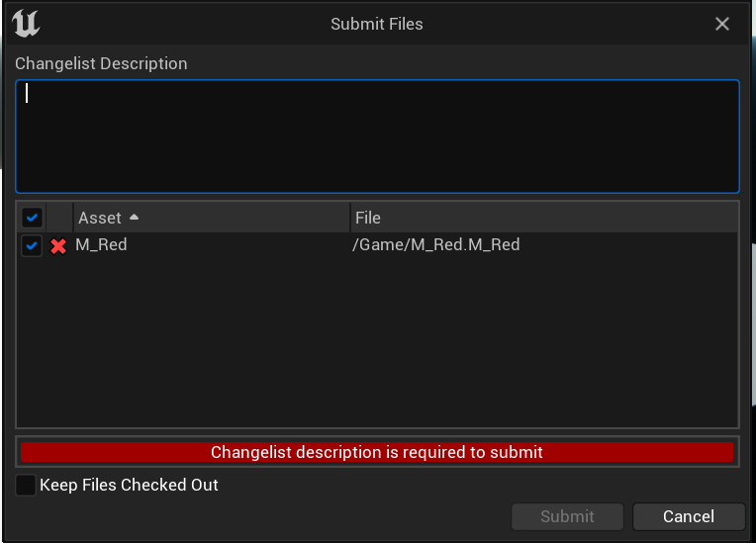This screenshot has width=756, height=543.
Task: Click the Submit Files title bar text
Action: point(377,24)
